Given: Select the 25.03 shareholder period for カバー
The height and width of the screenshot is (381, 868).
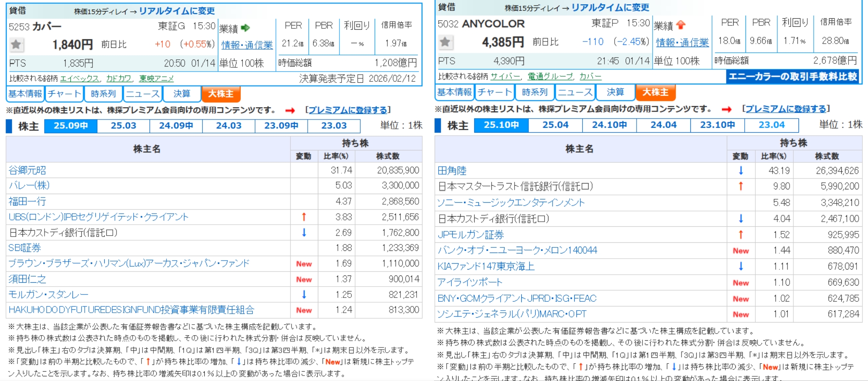Looking at the screenshot, I should 123,126.
